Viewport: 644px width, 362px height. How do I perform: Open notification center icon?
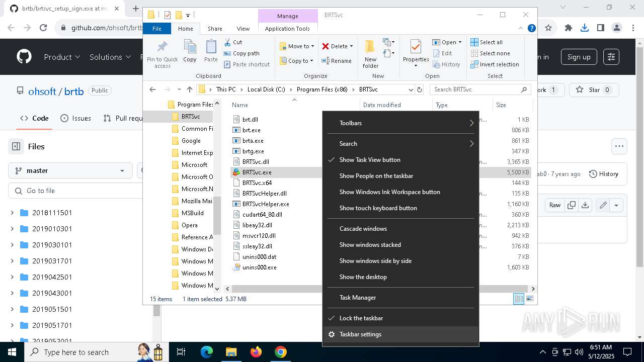(627, 352)
